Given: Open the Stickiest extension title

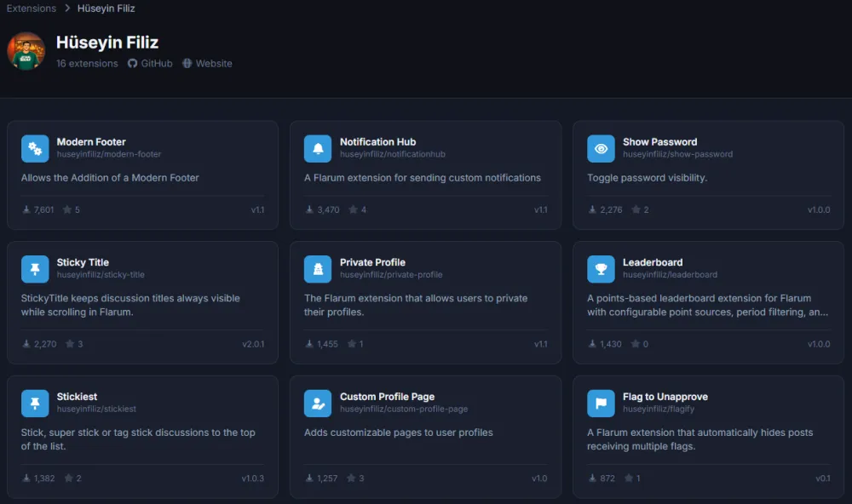Looking at the screenshot, I should tap(77, 397).
